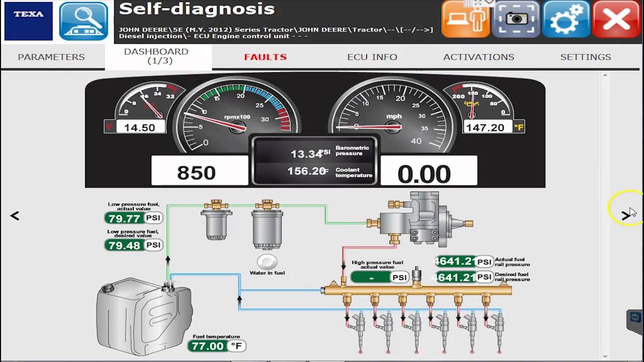This screenshot has width=644, height=362.
Task: Close the diagnosis with the red X
Action: pos(617,19)
